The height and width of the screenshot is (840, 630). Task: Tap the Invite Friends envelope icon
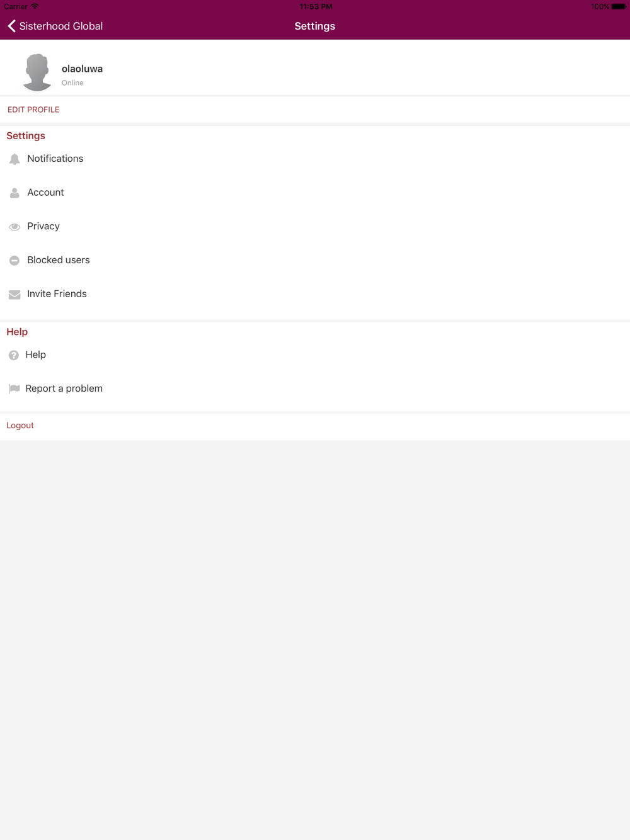[14, 295]
